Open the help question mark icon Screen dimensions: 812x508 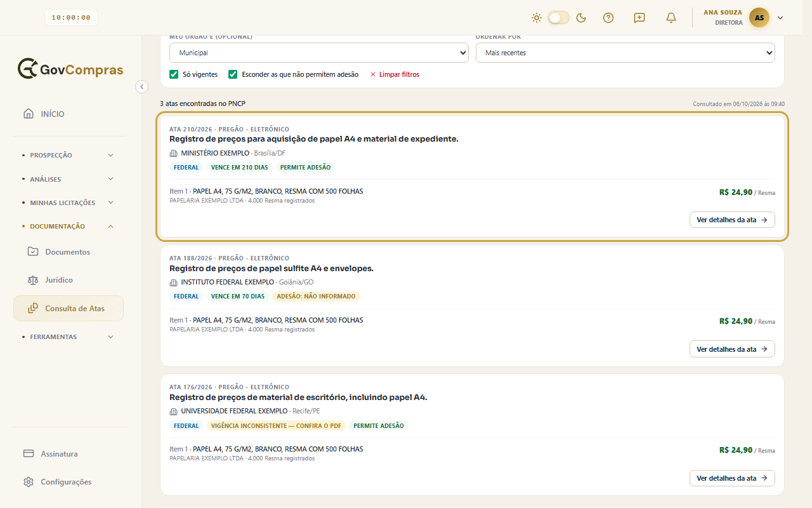(608, 18)
